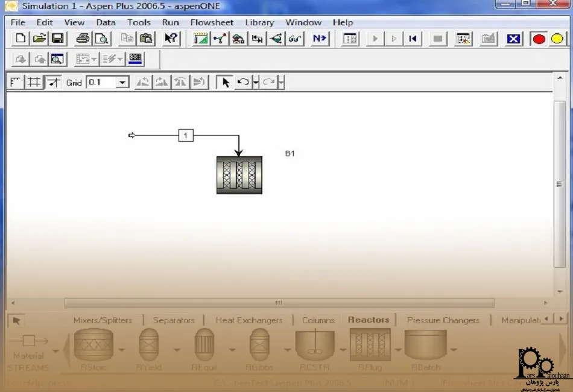Image resolution: width=573 pixels, height=392 pixels.
Task: Select the RStoic reactor model icon
Action: click(93, 346)
